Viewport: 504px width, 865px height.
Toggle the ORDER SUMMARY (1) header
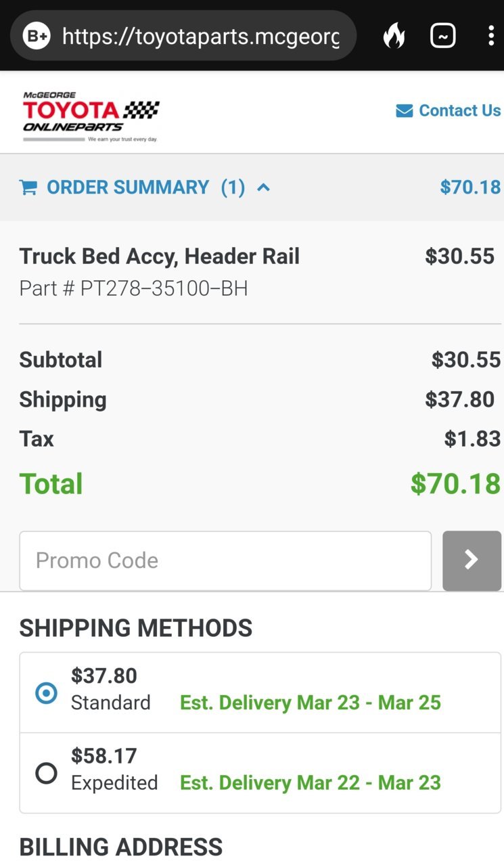coord(145,187)
